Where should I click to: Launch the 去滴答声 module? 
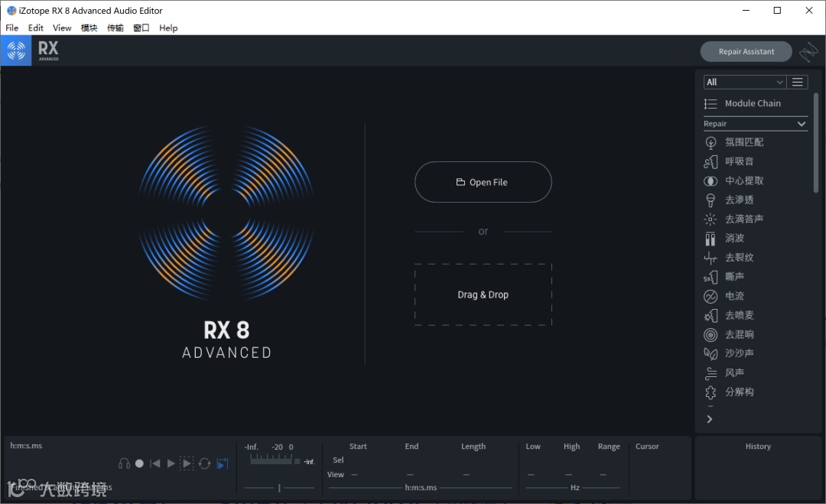click(x=733, y=219)
